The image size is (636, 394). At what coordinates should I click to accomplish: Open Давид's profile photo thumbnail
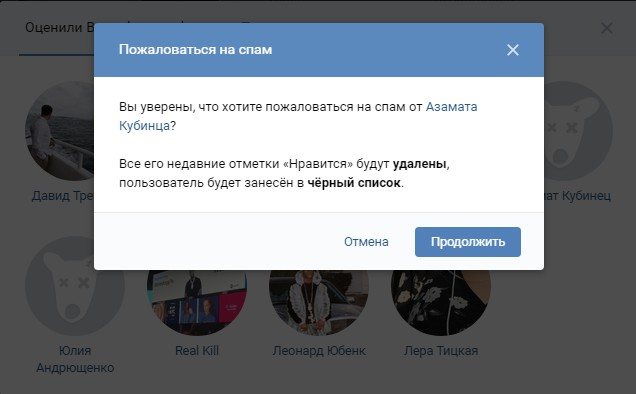[x=60, y=131]
